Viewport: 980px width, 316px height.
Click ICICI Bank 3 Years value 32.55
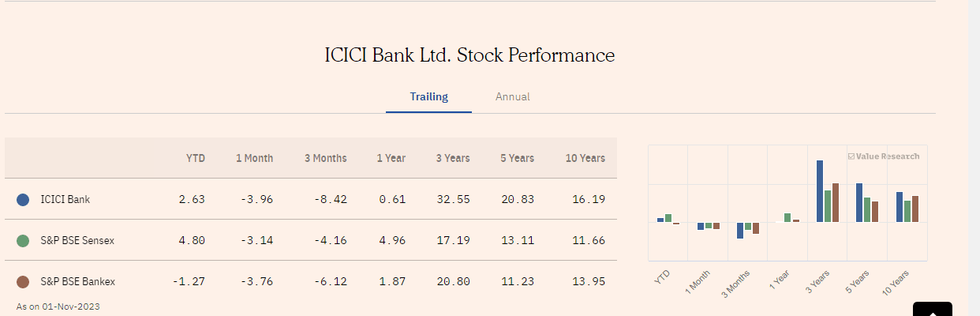(453, 200)
